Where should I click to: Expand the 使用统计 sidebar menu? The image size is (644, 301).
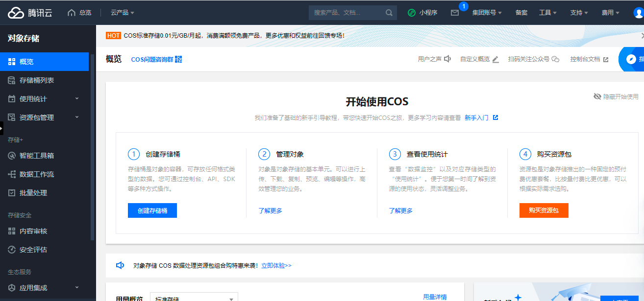[x=77, y=99]
